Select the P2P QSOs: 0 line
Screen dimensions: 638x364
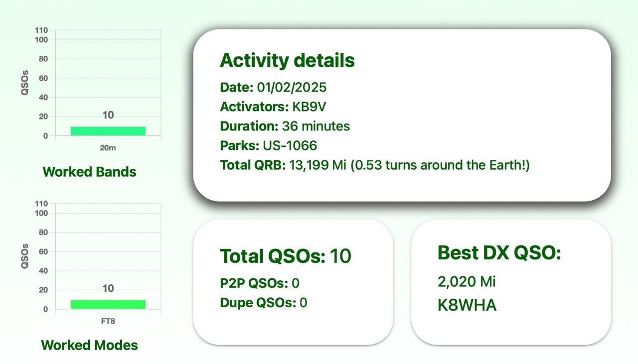pos(259,283)
